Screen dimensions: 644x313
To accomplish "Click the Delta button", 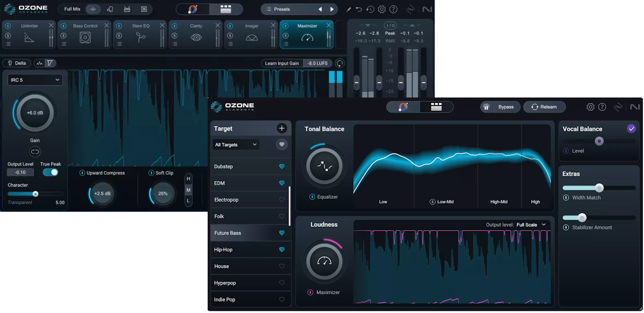I will (x=17, y=63).
